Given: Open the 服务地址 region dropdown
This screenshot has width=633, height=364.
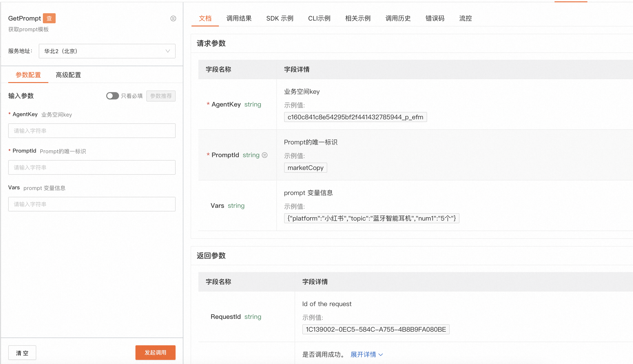Looking at the screenshot, I should click(107, 51).
